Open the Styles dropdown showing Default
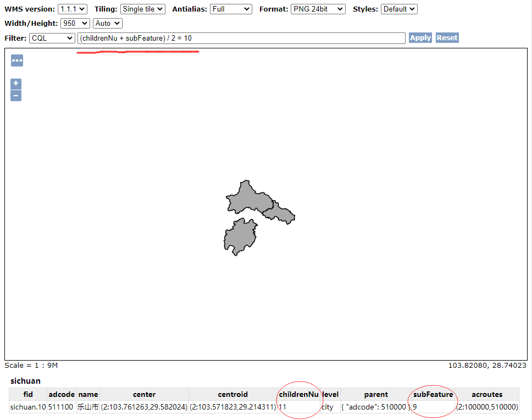Screen dimensions: 532x420 (399, 9)
